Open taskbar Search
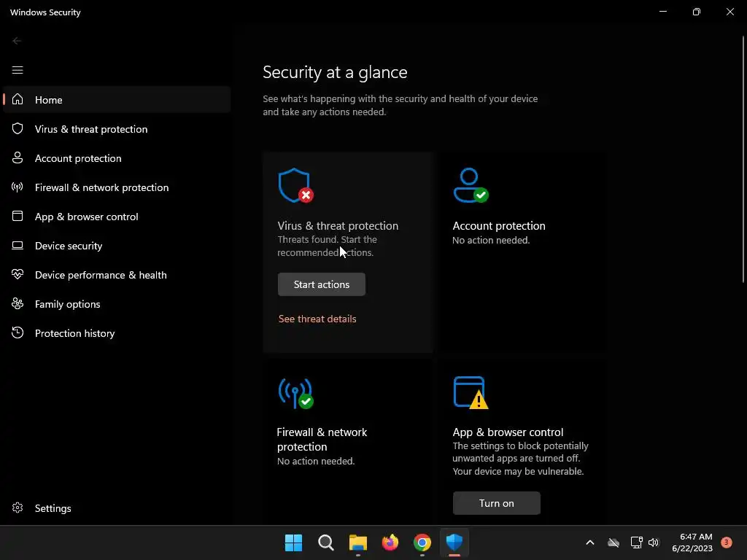 326,542
